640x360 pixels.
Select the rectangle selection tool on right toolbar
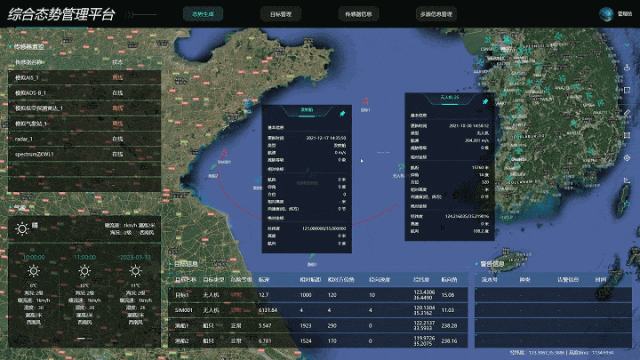pyautogui.click(x=627, y=90)
